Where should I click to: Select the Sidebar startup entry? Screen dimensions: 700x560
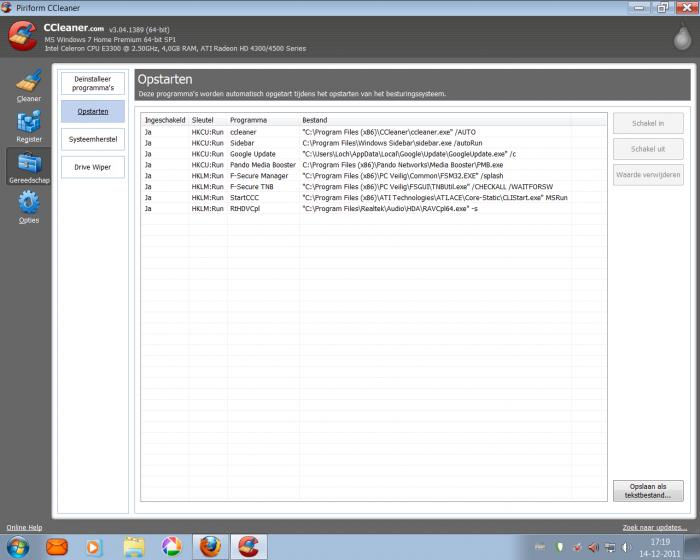(x=374, y=143)
